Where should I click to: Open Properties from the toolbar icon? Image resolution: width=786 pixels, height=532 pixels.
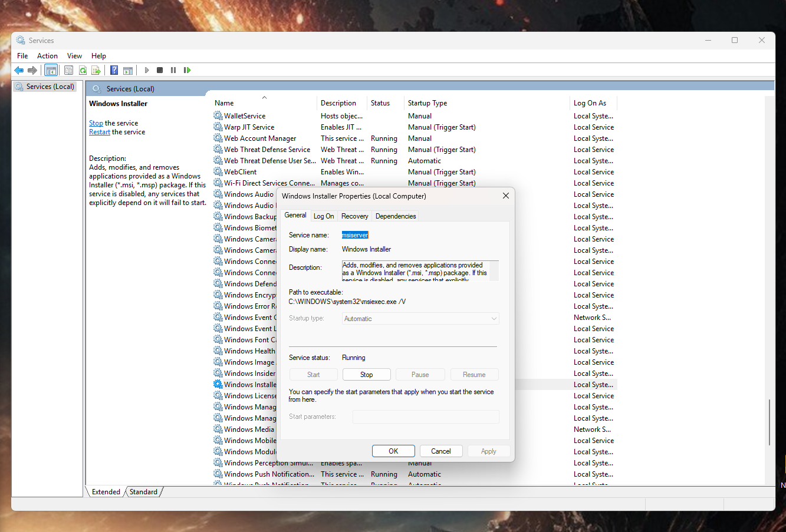pyautogui.click(x=69, y=70)
